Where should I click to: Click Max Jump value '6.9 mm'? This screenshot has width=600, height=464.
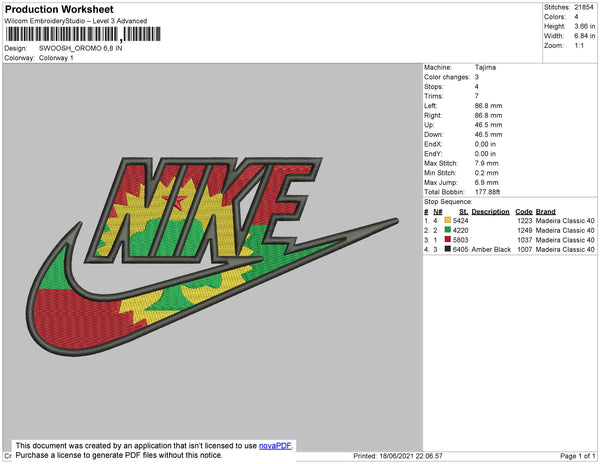point(486,182)
